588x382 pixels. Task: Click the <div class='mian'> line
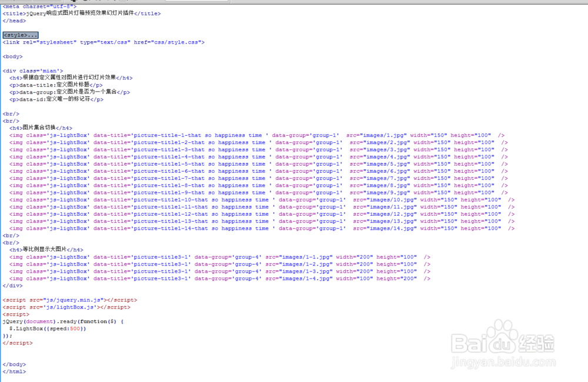(33, 71)
